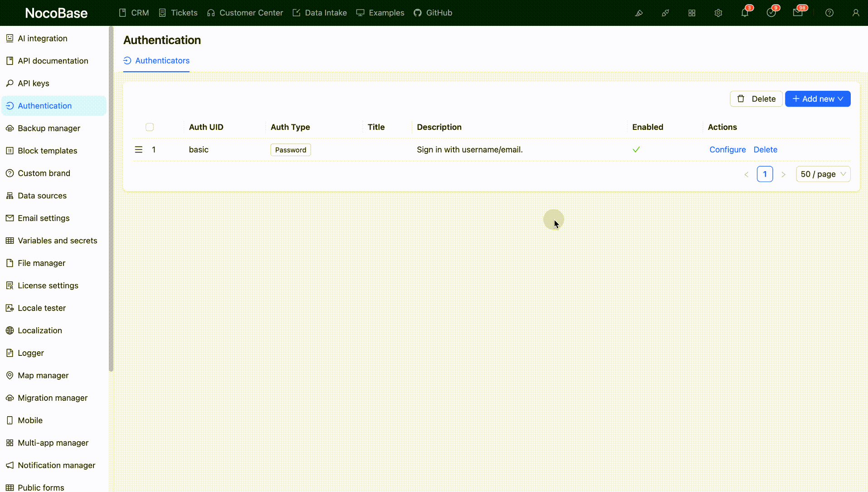Check the select-all checkbox in table header
The height and width of the screenshot is (492, 868).
tap(149, 127)
